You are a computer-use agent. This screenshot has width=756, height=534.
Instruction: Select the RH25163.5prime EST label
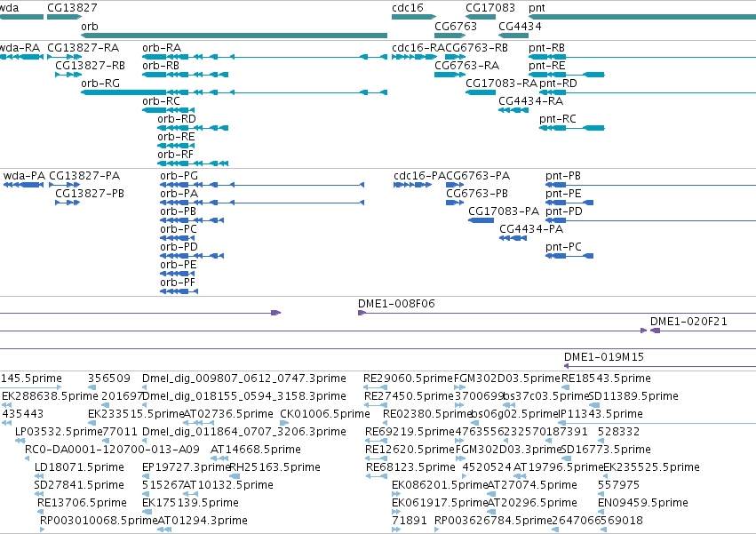[275, 467]
